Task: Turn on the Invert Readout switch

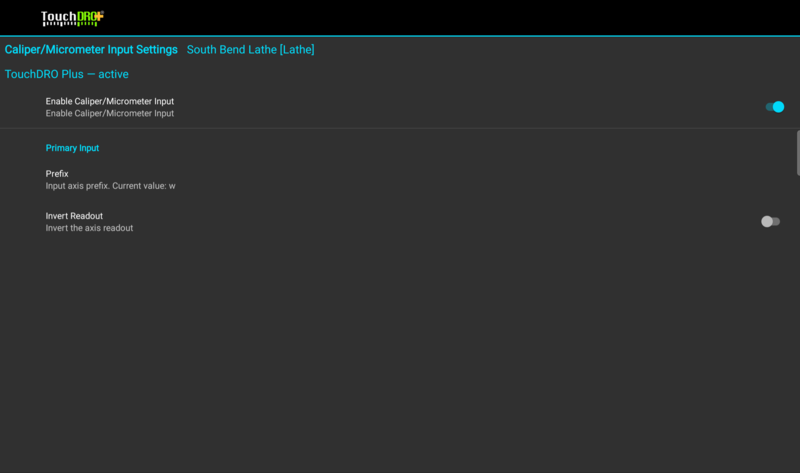Action: [x=770, y=221]
